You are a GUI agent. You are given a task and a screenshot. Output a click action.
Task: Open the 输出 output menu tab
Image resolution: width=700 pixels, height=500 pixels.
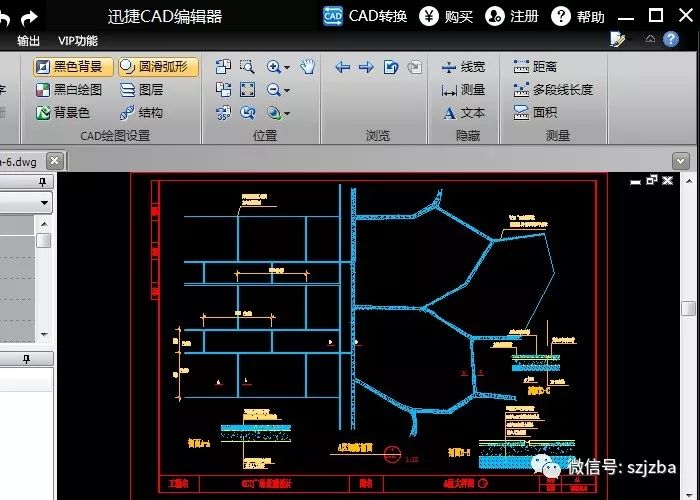29,41
